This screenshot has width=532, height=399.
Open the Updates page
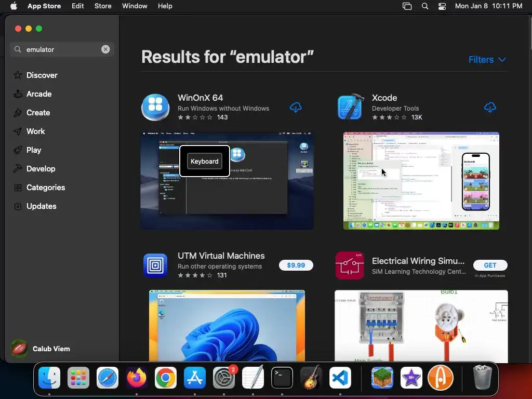click(35, 206)
